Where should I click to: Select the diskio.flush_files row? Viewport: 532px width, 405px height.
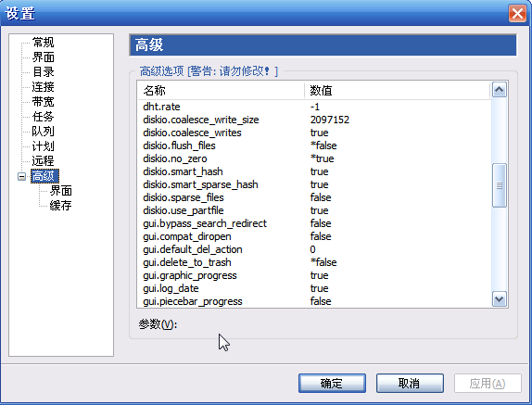pyautogui.click(x=314, y=146)
